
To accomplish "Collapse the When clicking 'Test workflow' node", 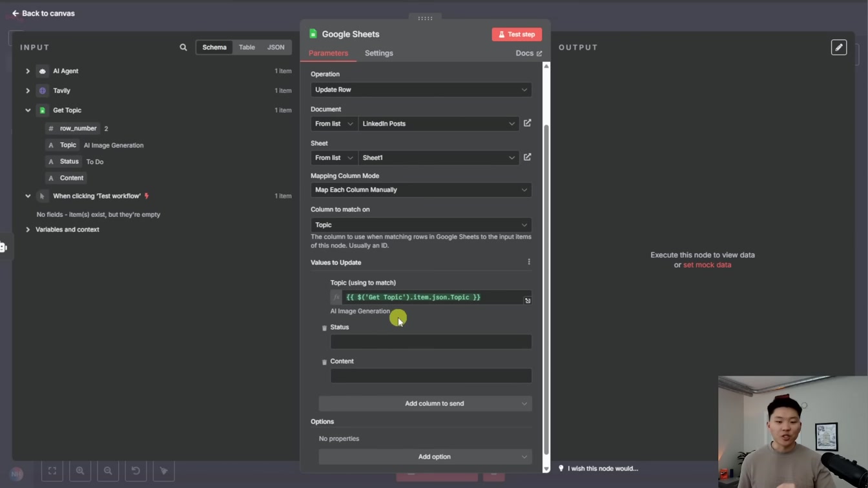I will click(x=28, y=196).
